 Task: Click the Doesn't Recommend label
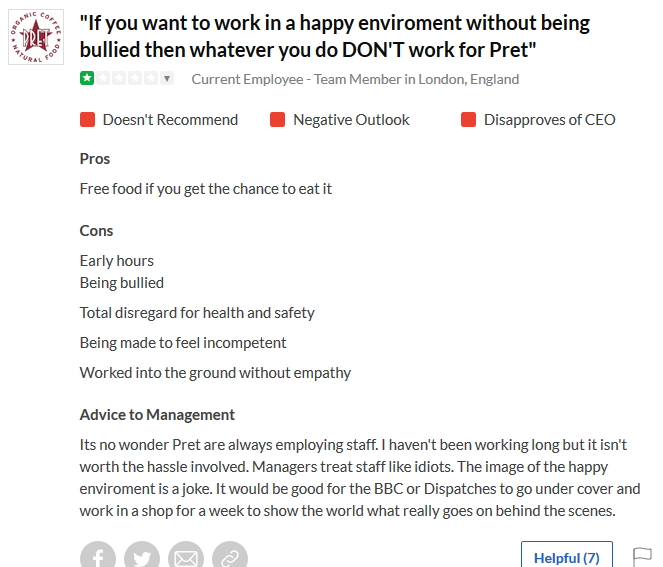[170, 120]
